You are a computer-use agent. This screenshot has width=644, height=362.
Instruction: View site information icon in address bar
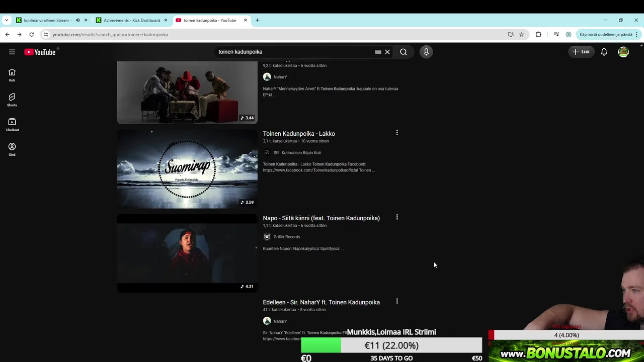pos(46,35)
